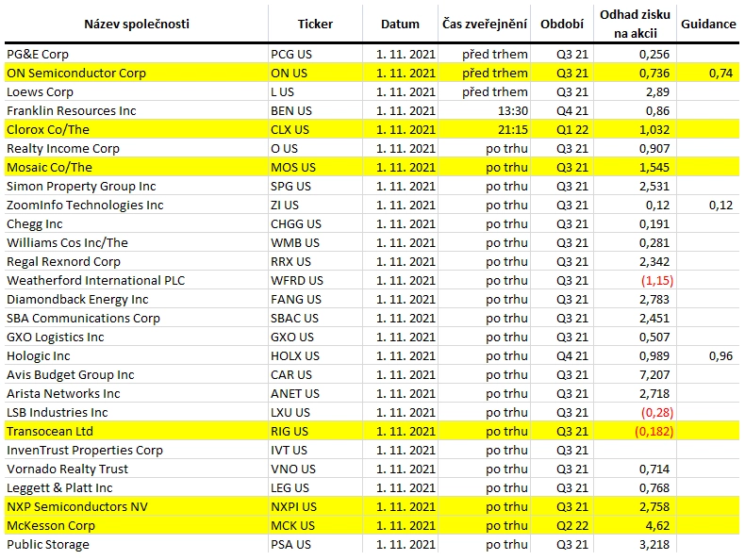The width and height of the screenshot is (745, 560).
Task: Select the 'InvenTrust Properties Corp' cell
Action: tap(137, 450)
